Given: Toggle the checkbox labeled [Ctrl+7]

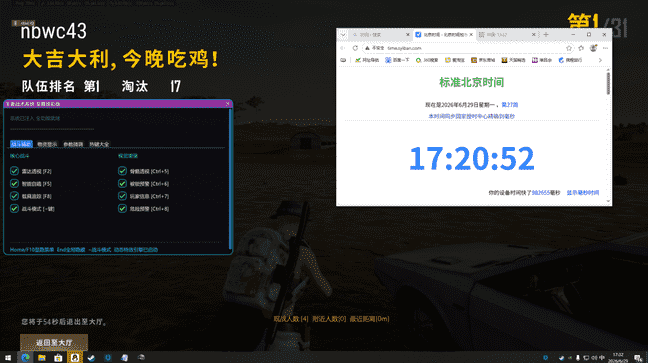Looking at the screenshot, I should tap(122, 196).
